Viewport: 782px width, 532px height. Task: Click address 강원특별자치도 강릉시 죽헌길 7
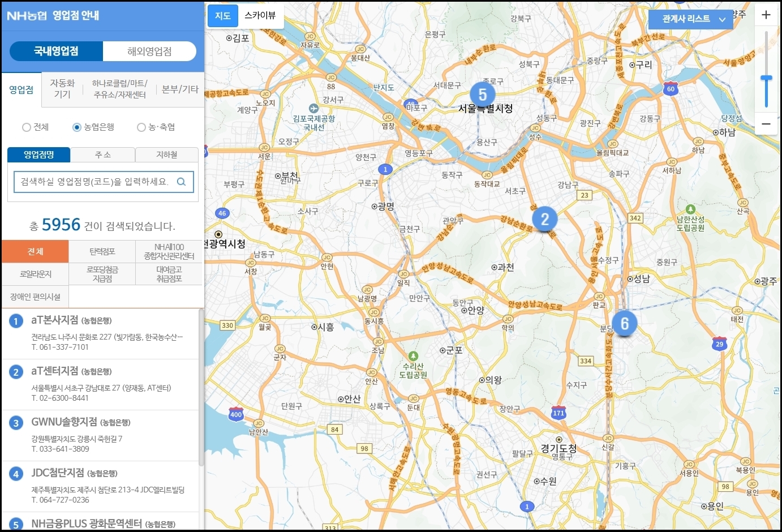click(x=76, y=439)
